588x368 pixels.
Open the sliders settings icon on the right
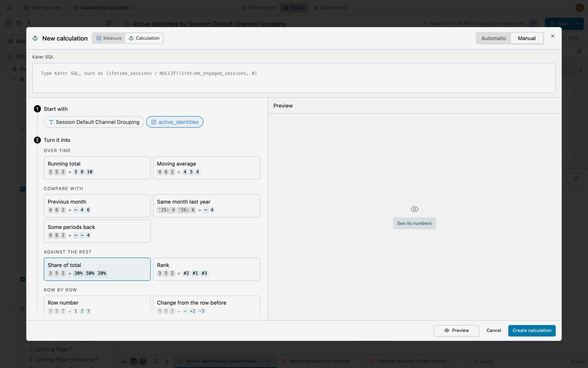tap(576, 179)
